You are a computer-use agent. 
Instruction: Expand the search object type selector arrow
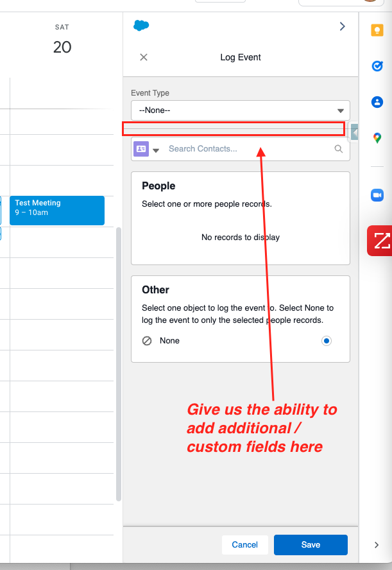[156, 150]
